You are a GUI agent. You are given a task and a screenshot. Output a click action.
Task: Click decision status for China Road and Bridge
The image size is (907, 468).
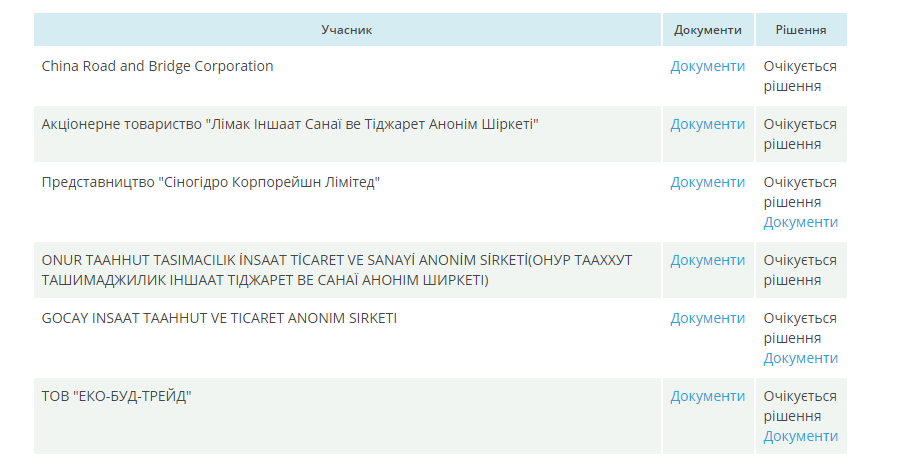tap(800, 76)
